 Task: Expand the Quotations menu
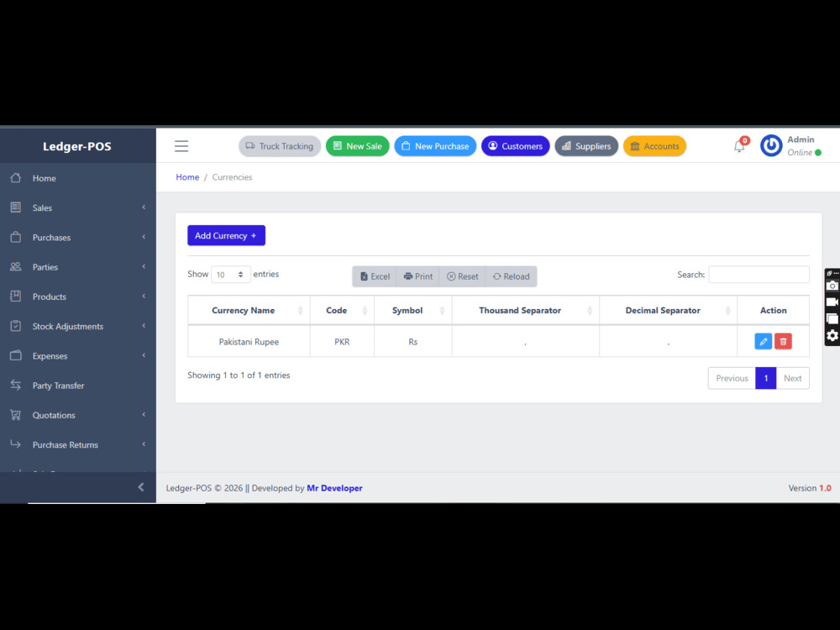pos(77,415)
